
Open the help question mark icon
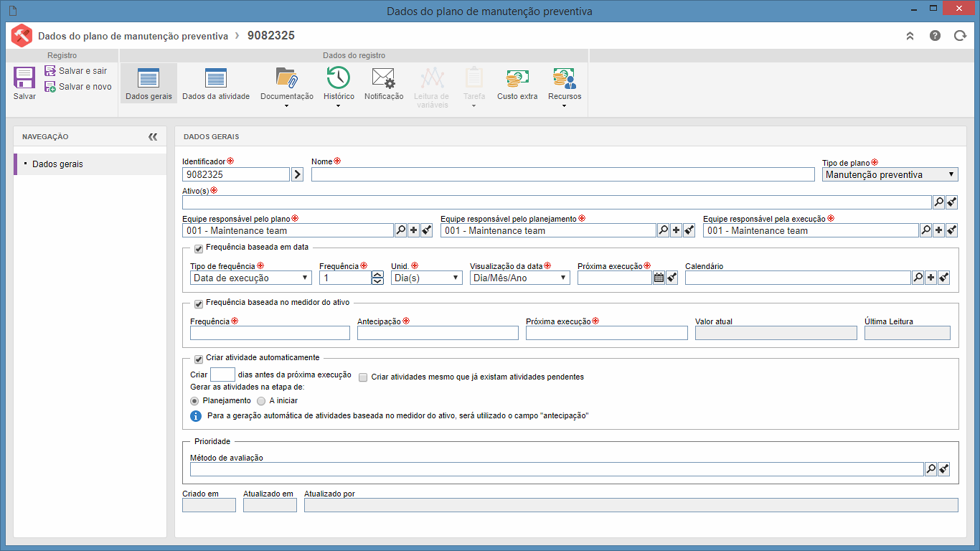(x=935, y=36)
